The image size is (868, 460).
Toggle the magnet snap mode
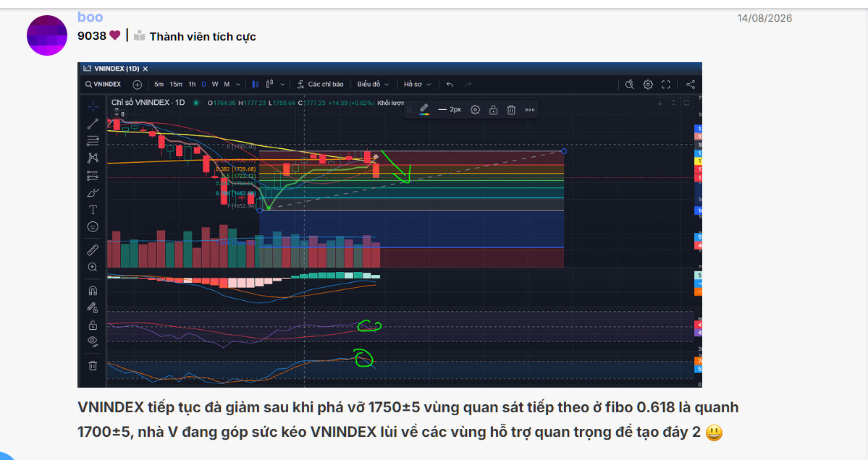pyautogui.click(x=93, y=290)
